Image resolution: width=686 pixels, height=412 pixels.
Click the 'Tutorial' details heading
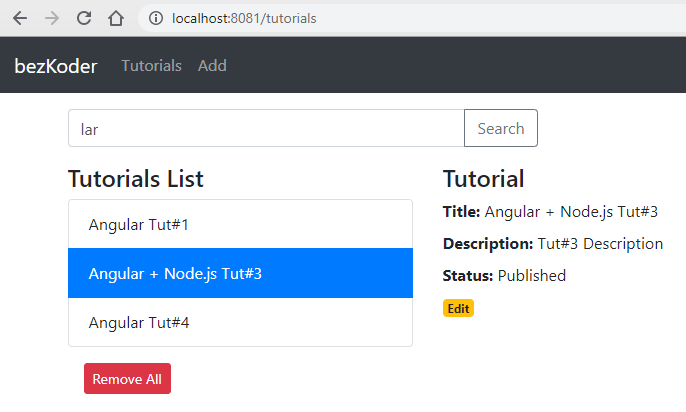point(483,179)
